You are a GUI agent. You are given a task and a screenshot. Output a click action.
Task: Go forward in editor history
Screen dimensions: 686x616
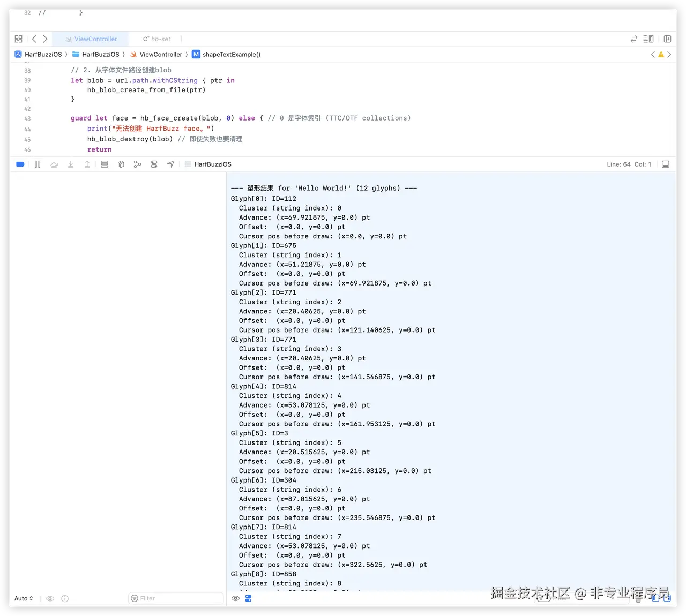[45, 39]
